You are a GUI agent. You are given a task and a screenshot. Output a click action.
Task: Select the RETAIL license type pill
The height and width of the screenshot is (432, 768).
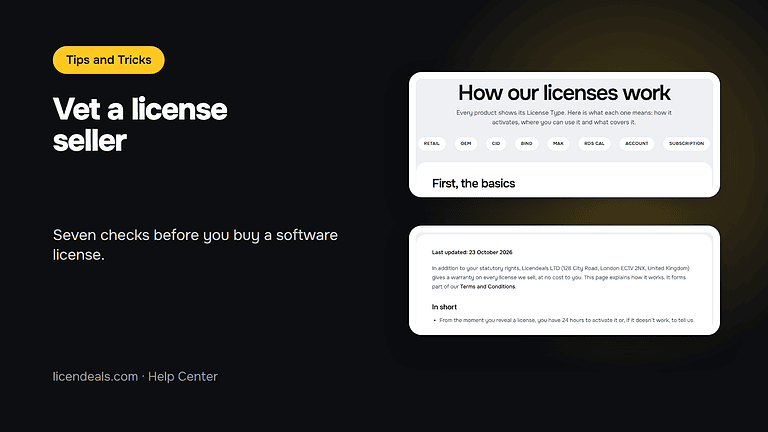[x=432, y=144]
